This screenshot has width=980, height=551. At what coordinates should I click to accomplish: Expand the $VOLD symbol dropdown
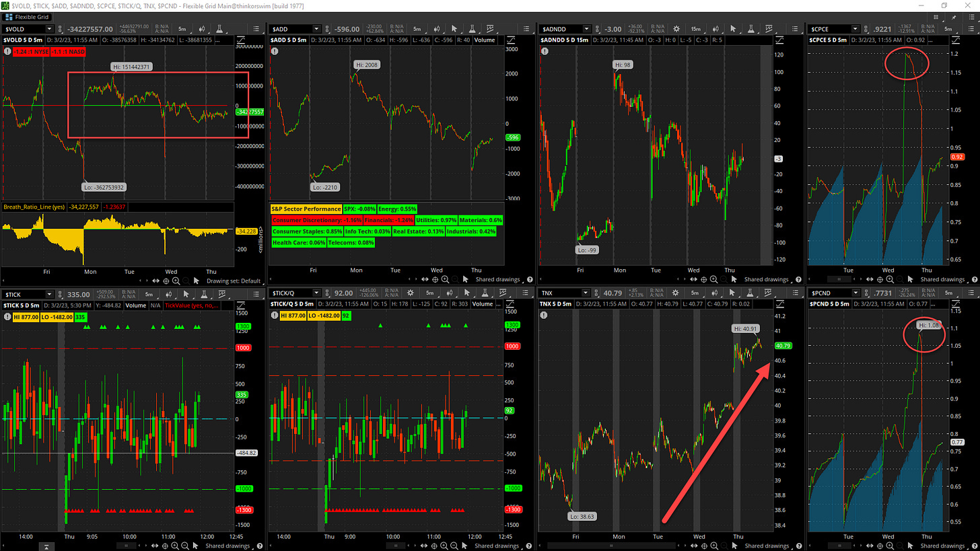click(49, 29)
